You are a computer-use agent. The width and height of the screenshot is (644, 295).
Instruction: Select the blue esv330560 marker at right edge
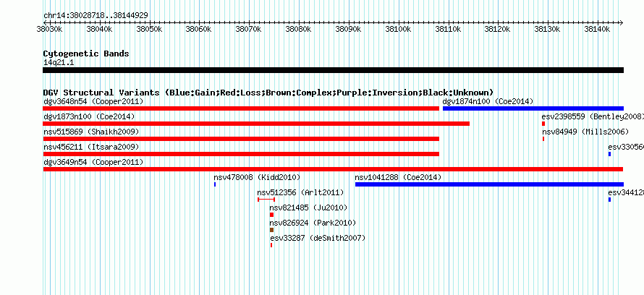pyautogui.click(x=609, y=154)
